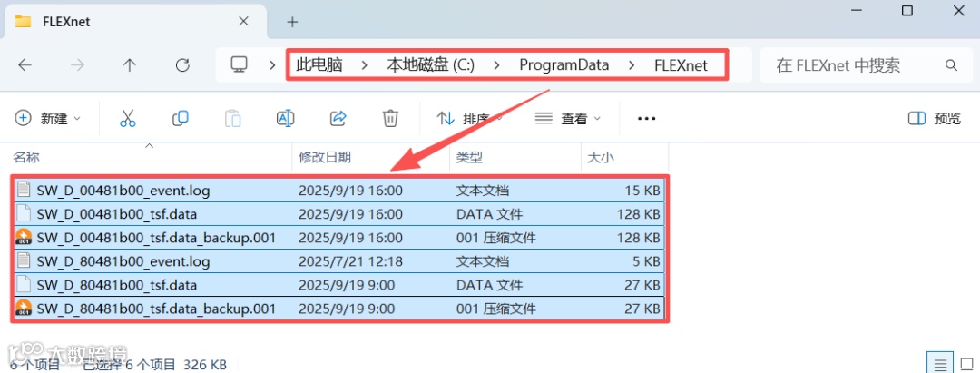Sort by the 修改日期 column header
Screen dimensions: 980x373
click(325, 157)
